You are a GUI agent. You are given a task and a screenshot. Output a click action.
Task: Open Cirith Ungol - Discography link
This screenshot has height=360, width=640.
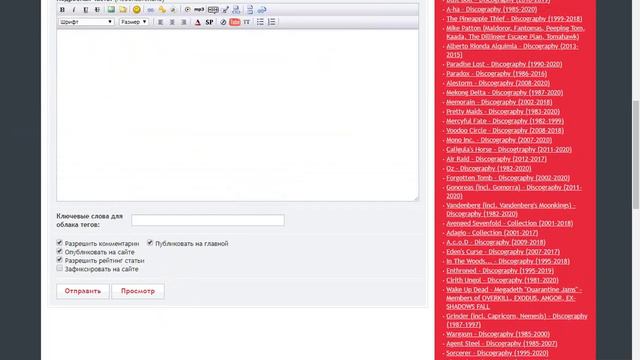(x=502, y=280)
